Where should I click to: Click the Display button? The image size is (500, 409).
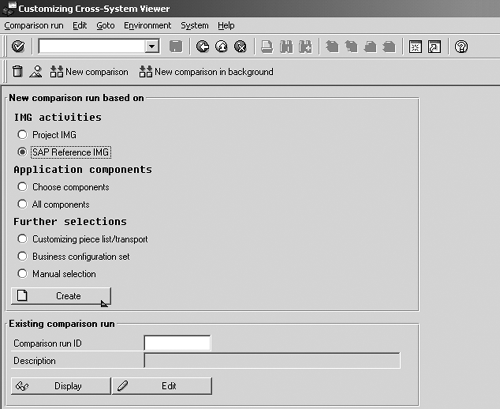(x=61, y=386)
